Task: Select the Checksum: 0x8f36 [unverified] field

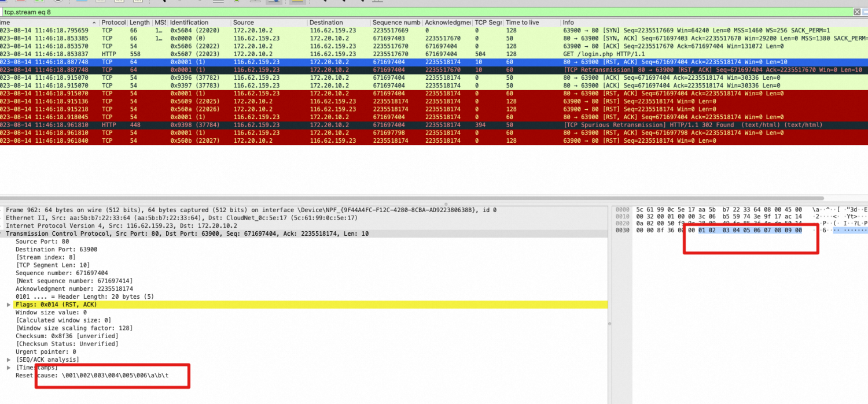Action: [x=68, y=336]
